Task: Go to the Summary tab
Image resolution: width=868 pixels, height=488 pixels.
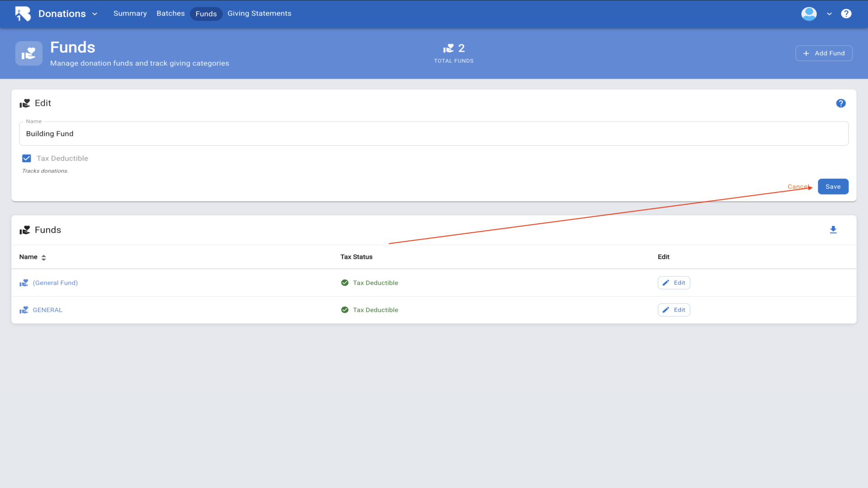Action: 130,14
